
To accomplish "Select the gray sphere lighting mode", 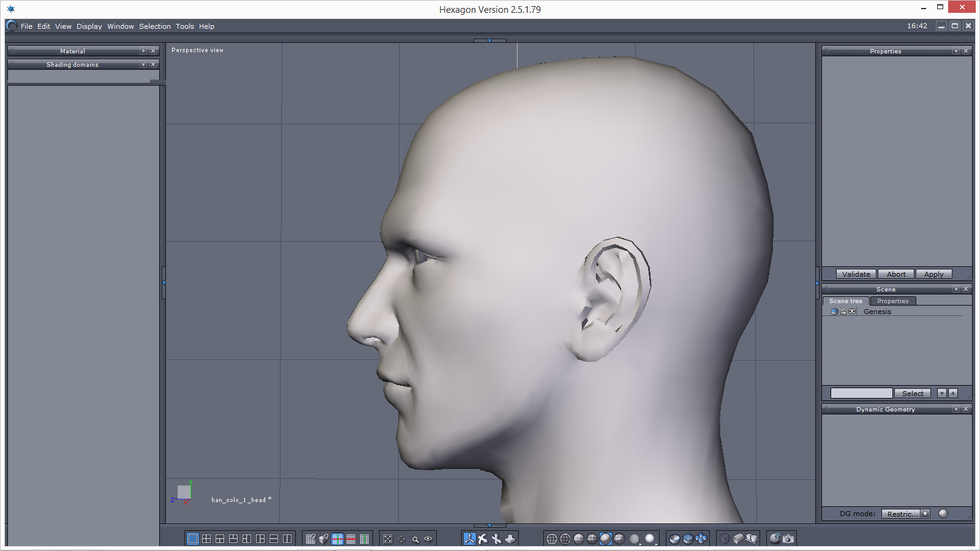I will click(x=635, y=539).
